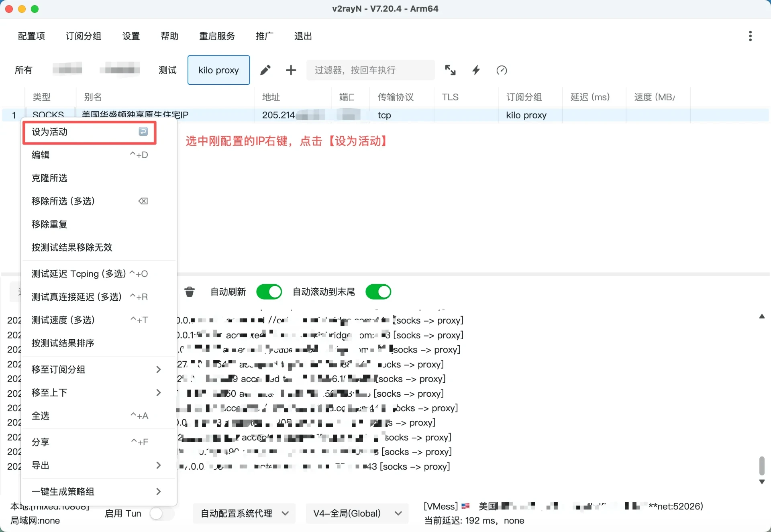
Task: Toggle the 自动滚动到末尾 switch
Action: (378, 291)
